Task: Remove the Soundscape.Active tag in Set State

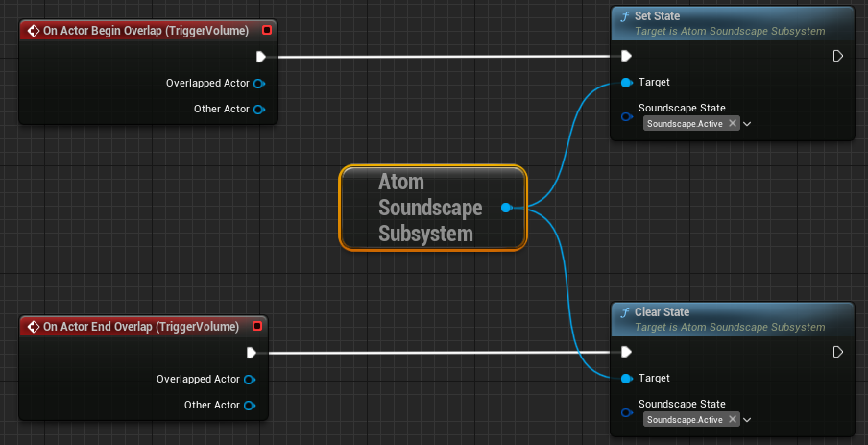Action: (x=733, y=124)
